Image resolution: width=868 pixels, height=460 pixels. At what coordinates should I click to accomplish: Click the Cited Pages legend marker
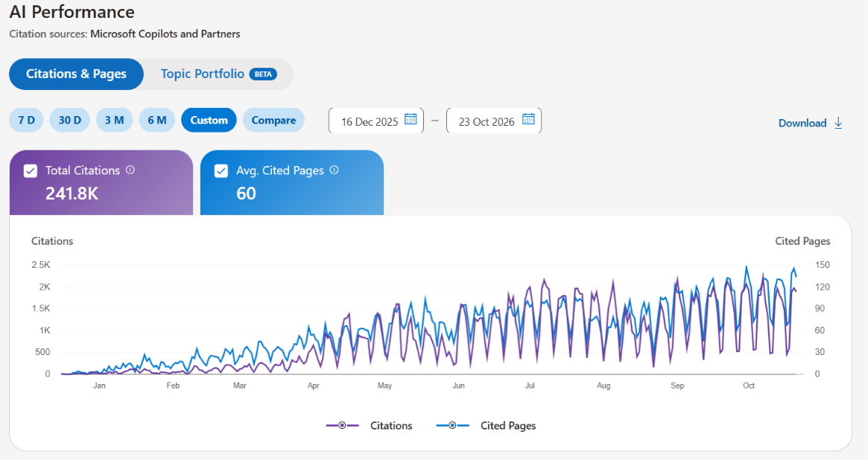point(452,425)
